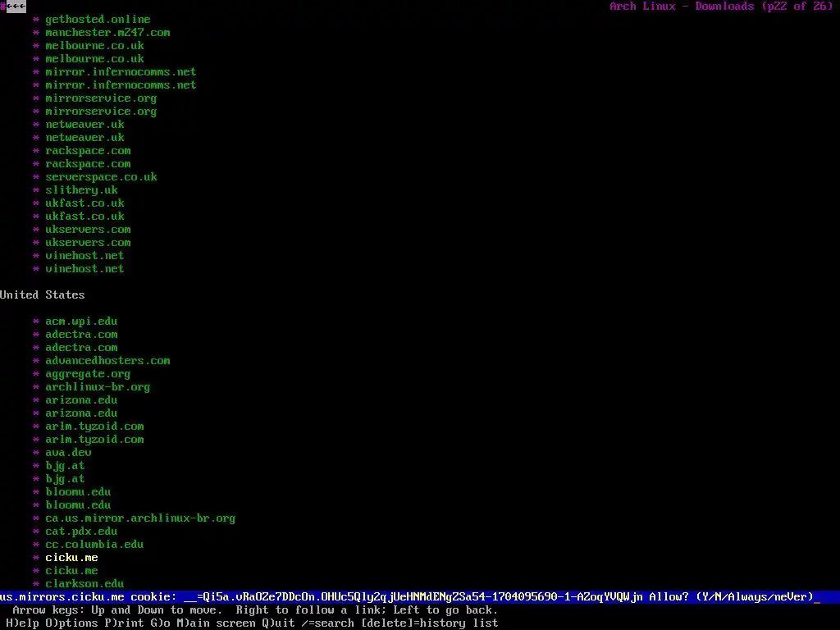The image size is (840, 630).
Task: Open the acm.wpi.edu mirror link
Action: [81, 322]
